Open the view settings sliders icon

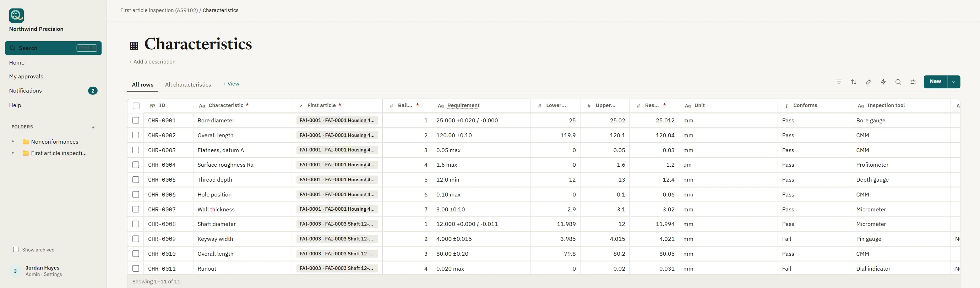(x=913, y=82)
